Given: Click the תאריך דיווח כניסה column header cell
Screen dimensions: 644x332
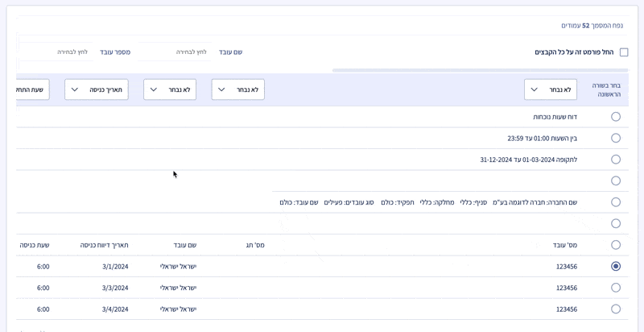Looking at the screenshot, I should tap(104, 245).
